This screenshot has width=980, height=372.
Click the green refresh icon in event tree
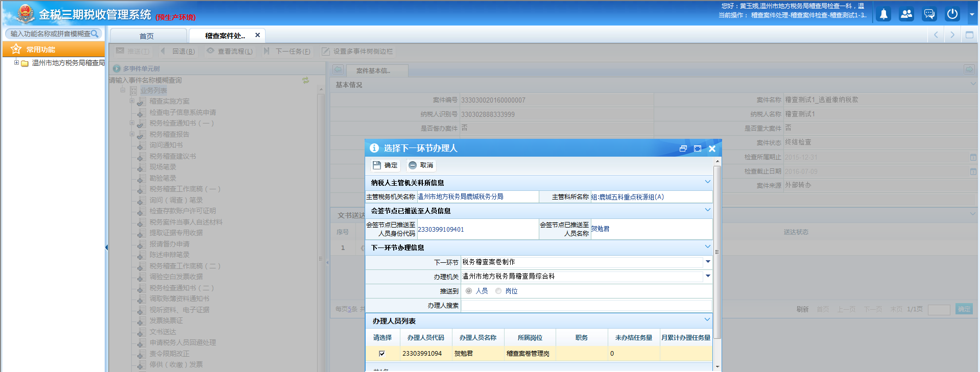coord(305,80)
